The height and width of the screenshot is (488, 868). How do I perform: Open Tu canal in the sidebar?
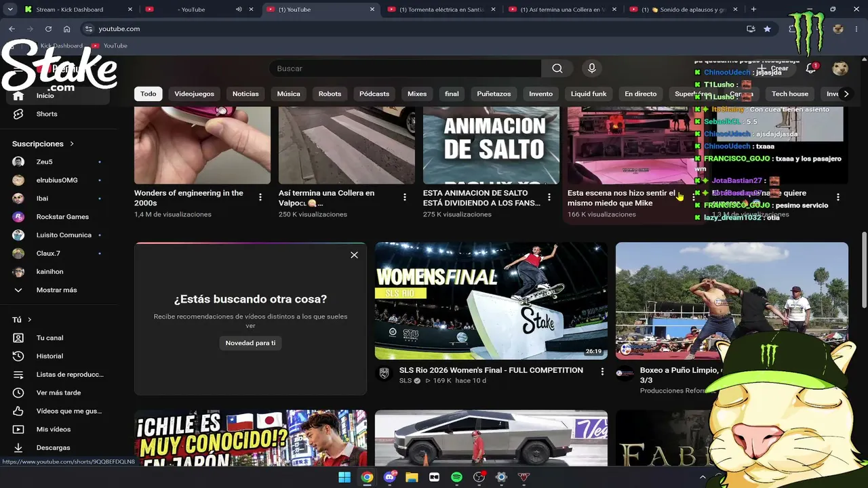point(50,338)
